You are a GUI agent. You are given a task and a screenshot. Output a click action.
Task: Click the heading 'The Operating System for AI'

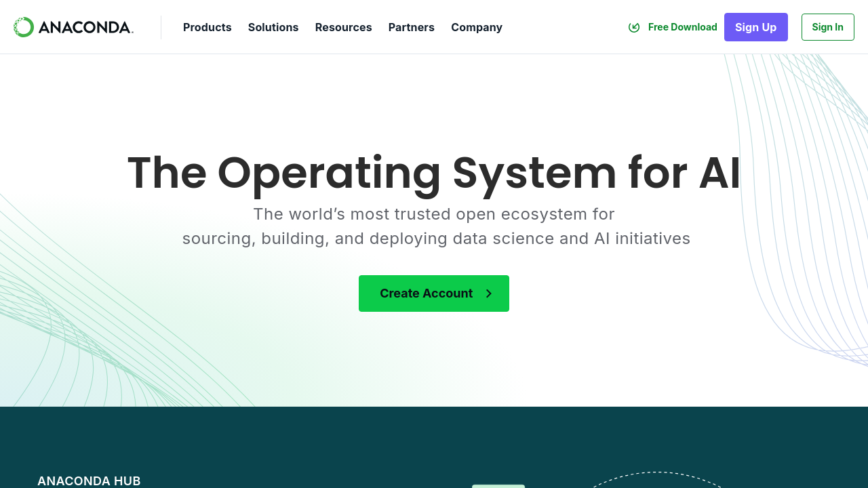(x=434, y=173)
